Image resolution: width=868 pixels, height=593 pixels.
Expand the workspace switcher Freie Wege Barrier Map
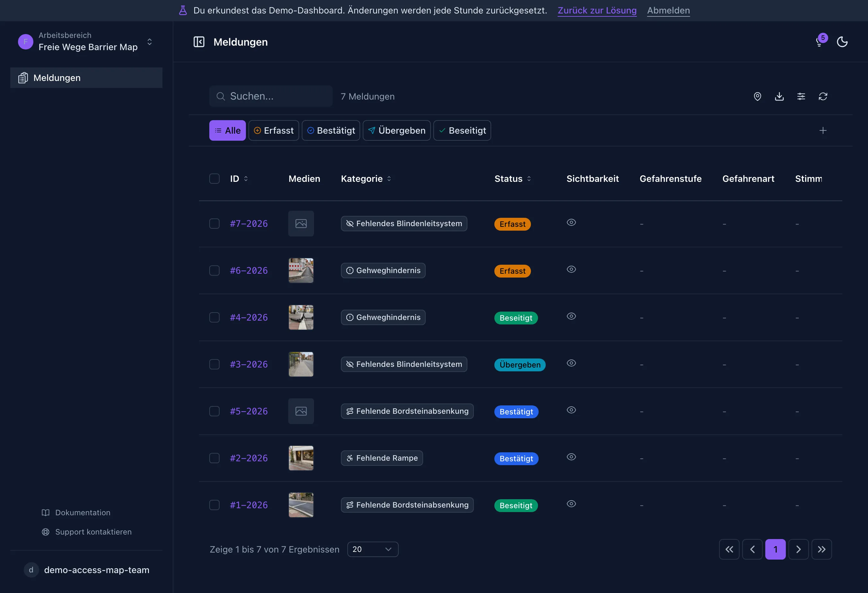86,41
